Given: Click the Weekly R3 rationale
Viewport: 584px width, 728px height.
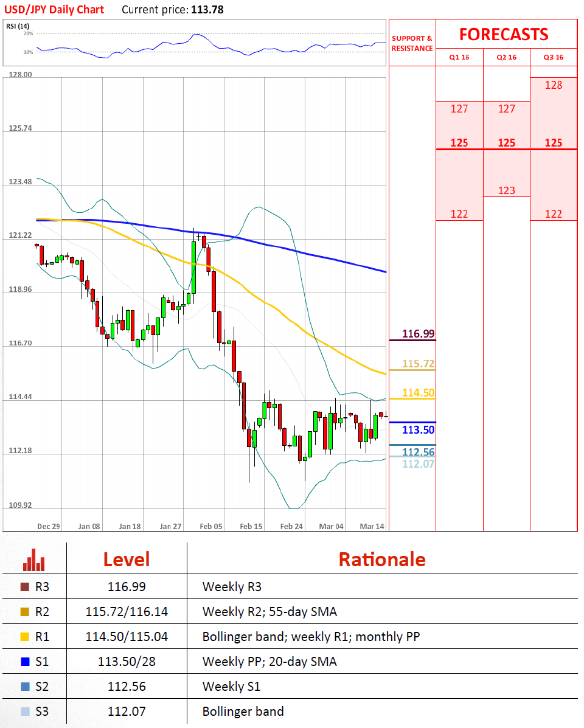Looking at the screenshot, I should (x=232, y=587).
